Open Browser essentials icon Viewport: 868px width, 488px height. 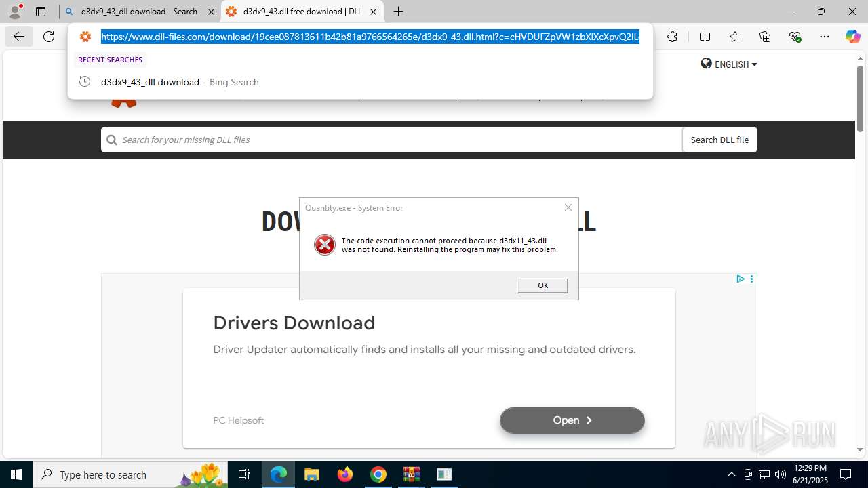point(795,37)
